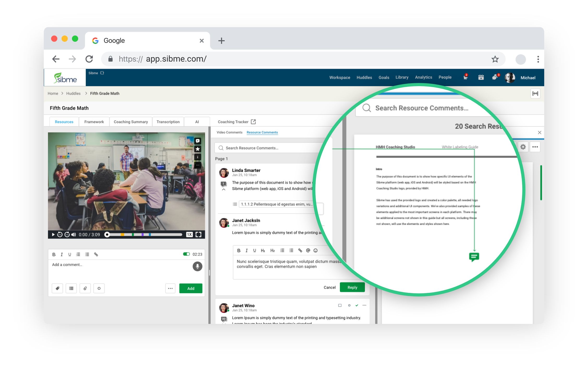The image size is (588, 368).
Task: Change playback speed 1X
Action: [189, 234]
